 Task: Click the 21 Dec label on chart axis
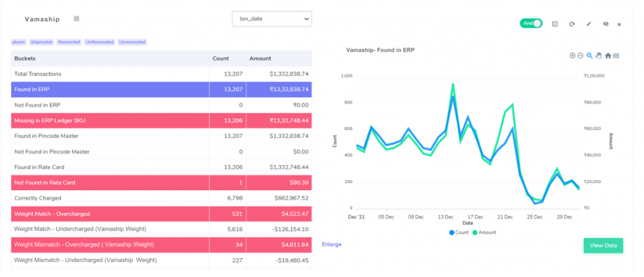(x=505, y=216)
